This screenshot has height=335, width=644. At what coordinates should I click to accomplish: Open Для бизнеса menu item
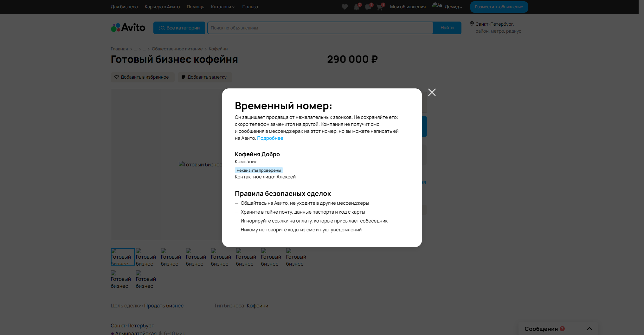124,7
